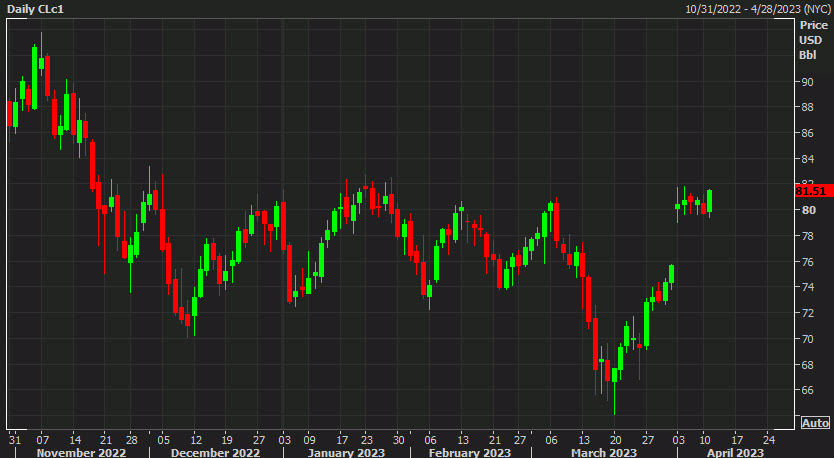Click the 23 date tick in January
Screen dimensions: 834x458
click(x=366, y=440)
